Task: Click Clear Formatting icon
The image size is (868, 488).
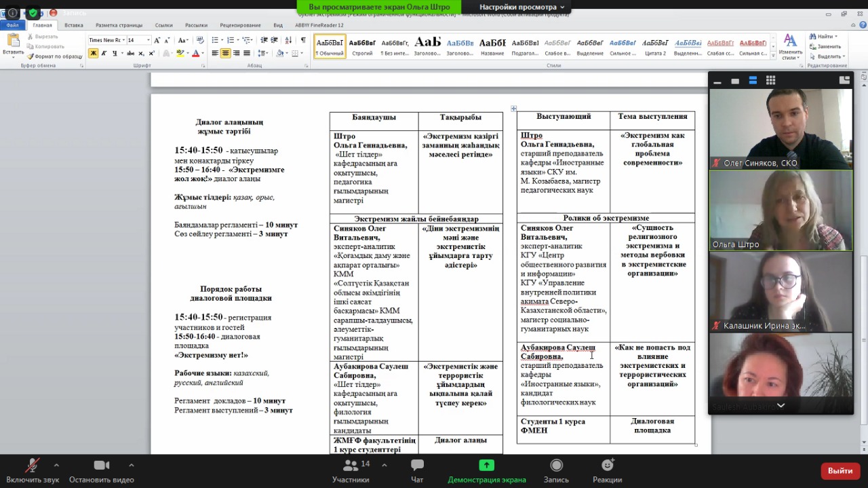Action: pyautogui.click(x=200, y=40)
